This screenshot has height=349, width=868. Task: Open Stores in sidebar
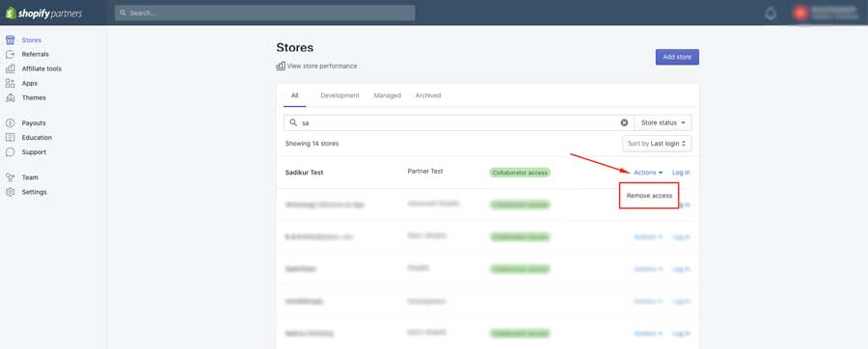pyautogui.click(x=32, y=40)
